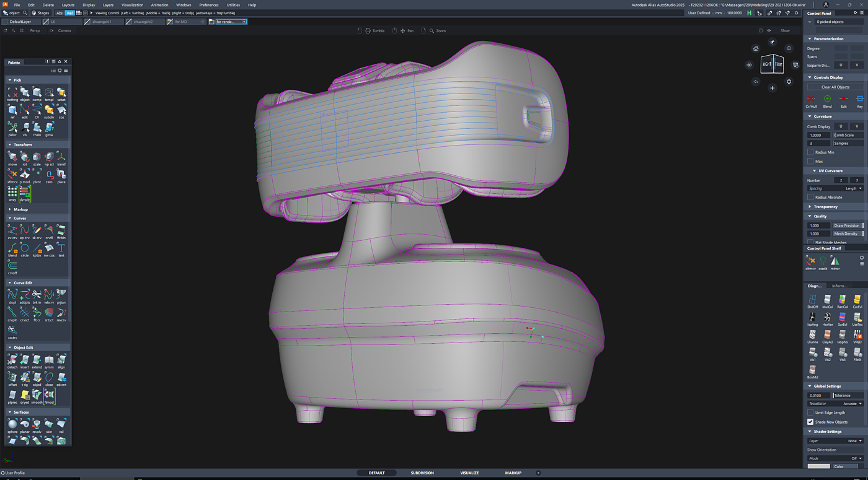Enable the Radius Min checkbox
The height and width of the screenshot is (480, 868).
click(810, 152)
